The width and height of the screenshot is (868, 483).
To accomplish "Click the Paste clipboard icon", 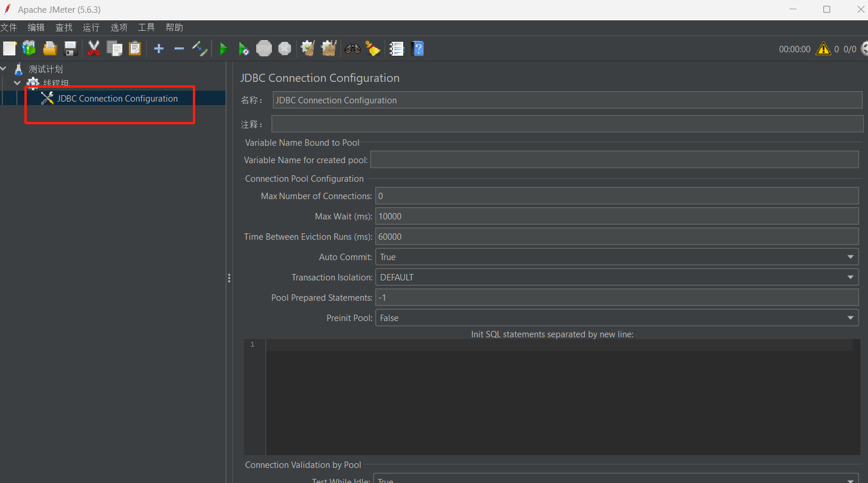I will tap(135, 49).
